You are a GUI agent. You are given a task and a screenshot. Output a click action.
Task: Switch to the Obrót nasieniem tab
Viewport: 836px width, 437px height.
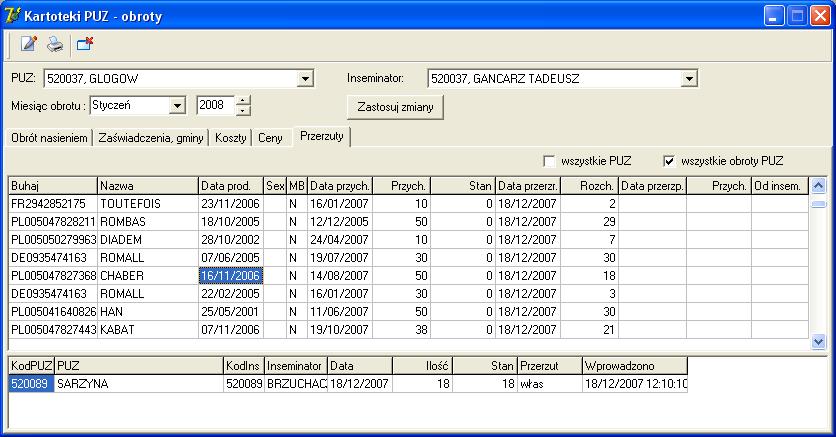pyautogui.click(x=49, y=138)
